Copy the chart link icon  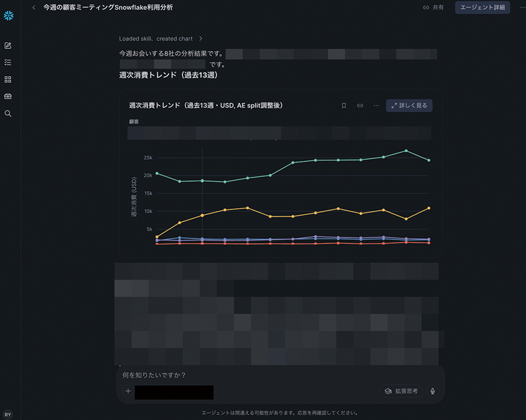tap(360, 106)
